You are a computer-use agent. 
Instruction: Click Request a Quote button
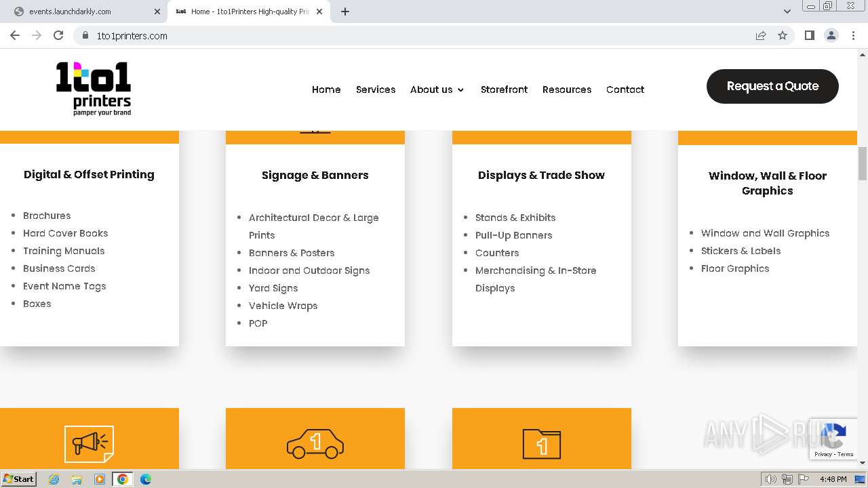772,86
